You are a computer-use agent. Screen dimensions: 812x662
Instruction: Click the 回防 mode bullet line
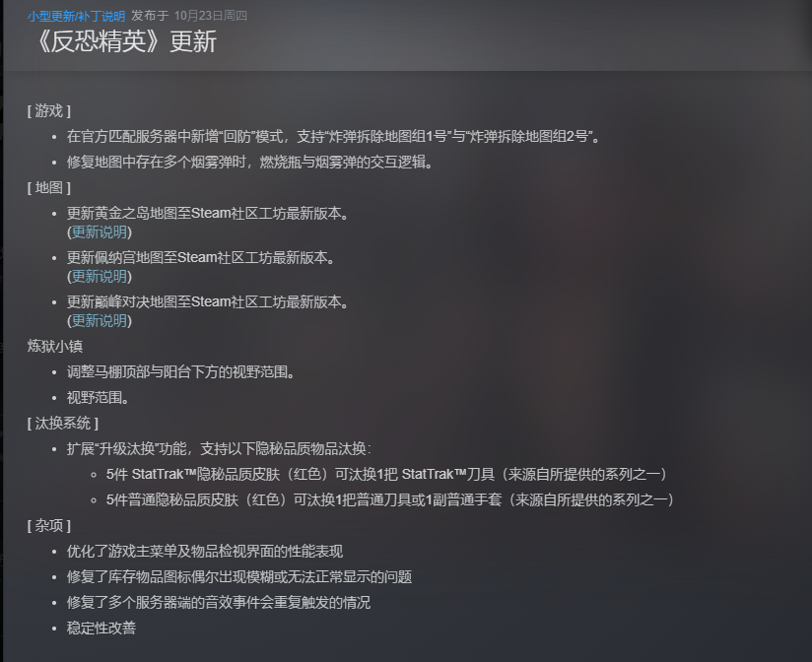tap(333, 137)
